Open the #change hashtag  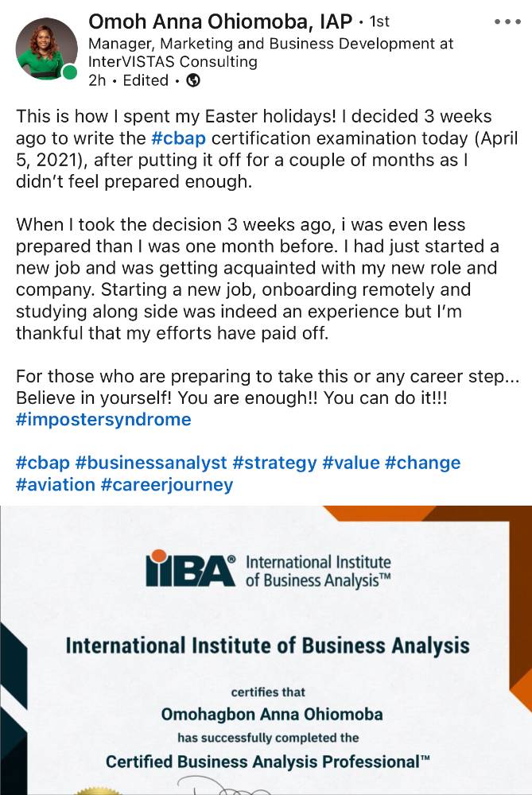(423, 463)
